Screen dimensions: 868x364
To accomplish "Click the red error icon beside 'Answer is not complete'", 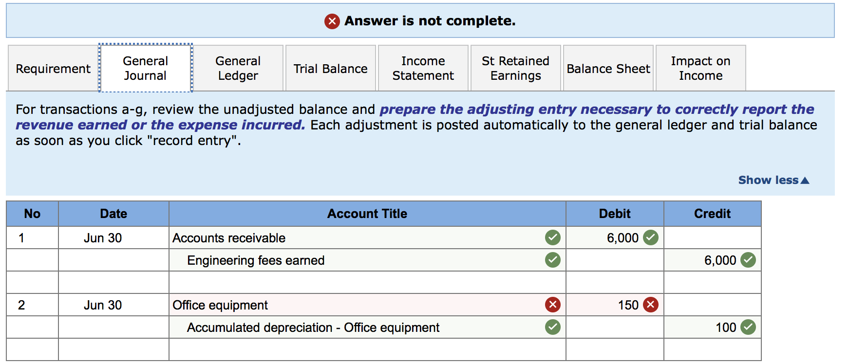I will click(x=332, y=21).
